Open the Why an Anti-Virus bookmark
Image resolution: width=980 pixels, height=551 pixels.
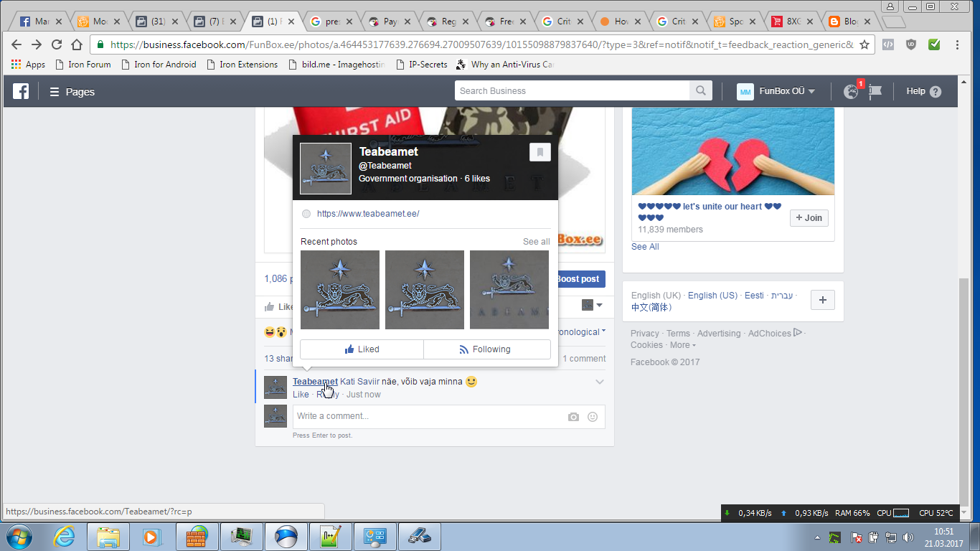(x=506, y=65)
